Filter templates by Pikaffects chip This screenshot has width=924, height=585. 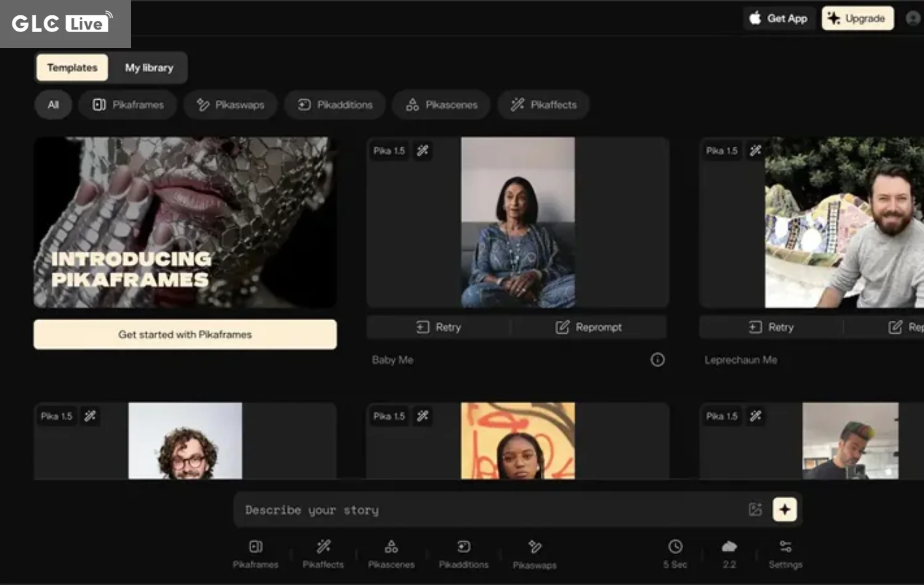click(x=543, y=105)
